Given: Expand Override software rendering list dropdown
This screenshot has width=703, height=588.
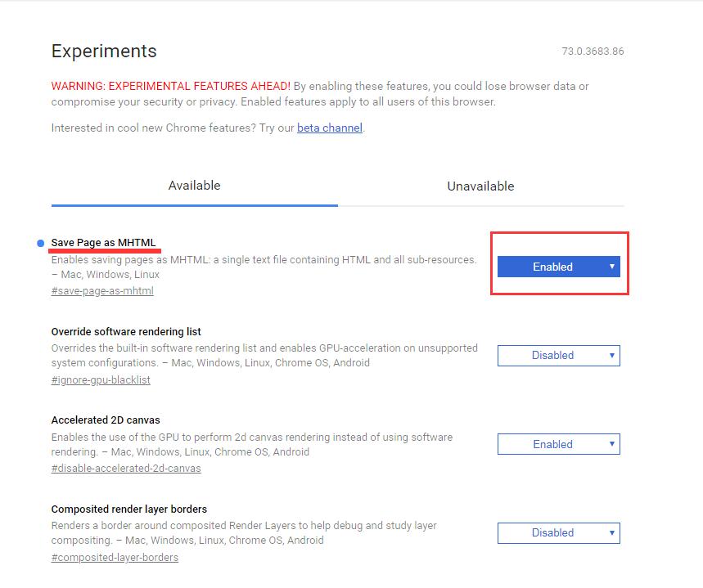Looking at the screenshot, I should 558,355.
